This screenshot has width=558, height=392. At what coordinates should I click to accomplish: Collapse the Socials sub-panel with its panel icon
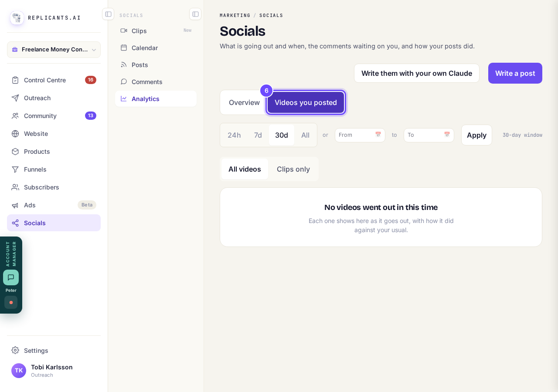(x=195, y=14)
